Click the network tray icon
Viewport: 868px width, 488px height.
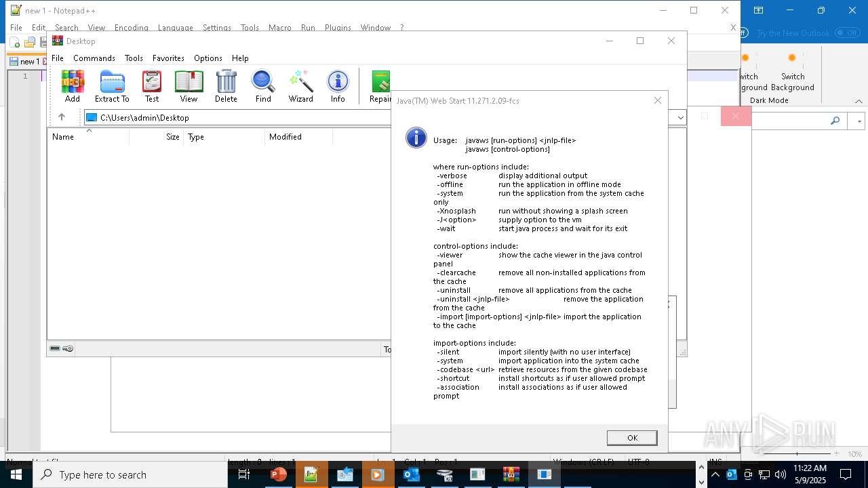[764, 474]
